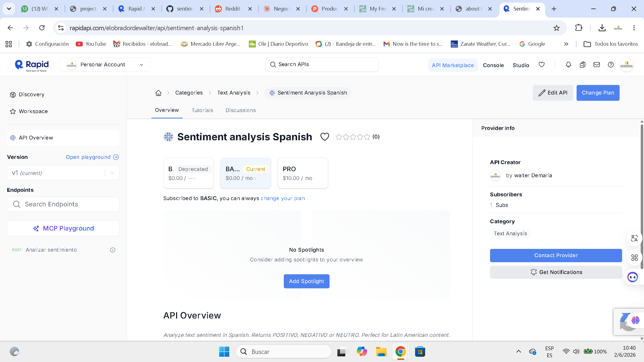Open the chatbot face floating icon

click(633, 277)
